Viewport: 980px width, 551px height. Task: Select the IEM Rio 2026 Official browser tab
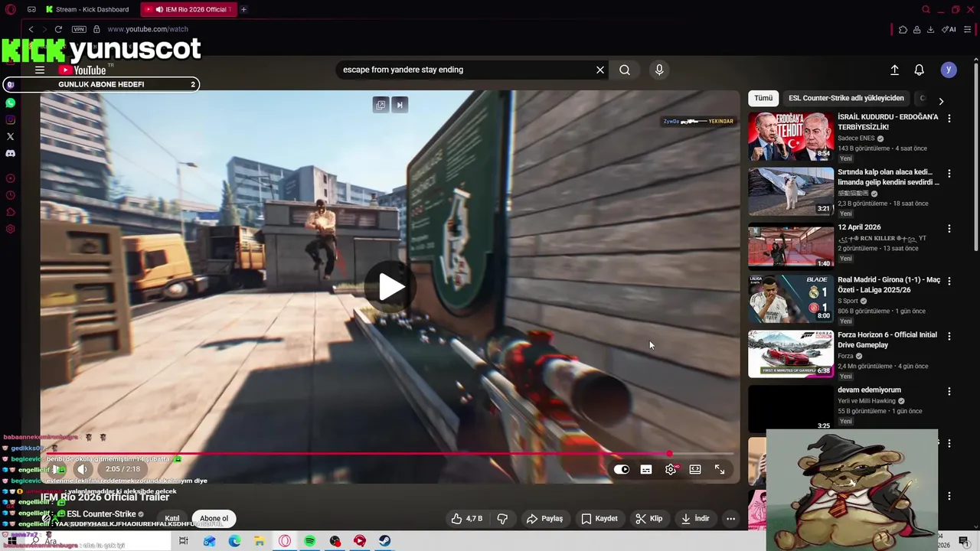pyautogui.click(x=189, y=9)
